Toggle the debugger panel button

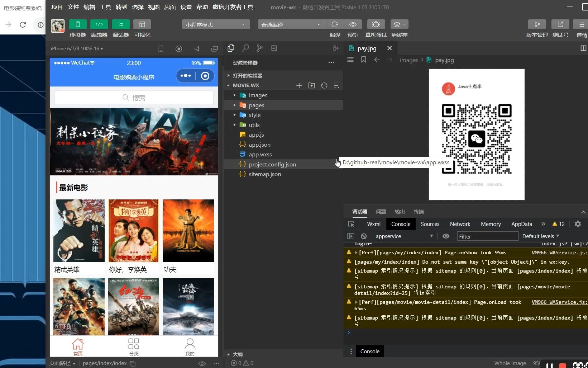click(x=121, y=24)
